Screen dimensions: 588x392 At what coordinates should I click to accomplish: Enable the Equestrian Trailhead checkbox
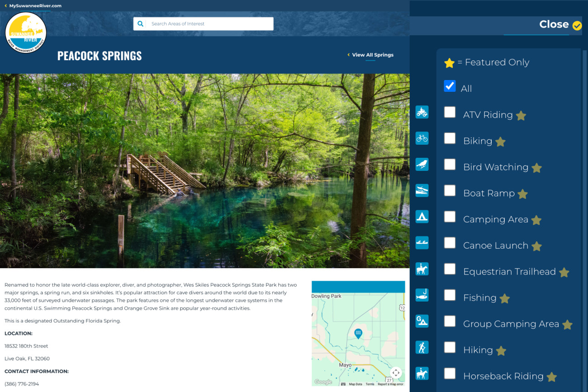click(x=450, y=269)
